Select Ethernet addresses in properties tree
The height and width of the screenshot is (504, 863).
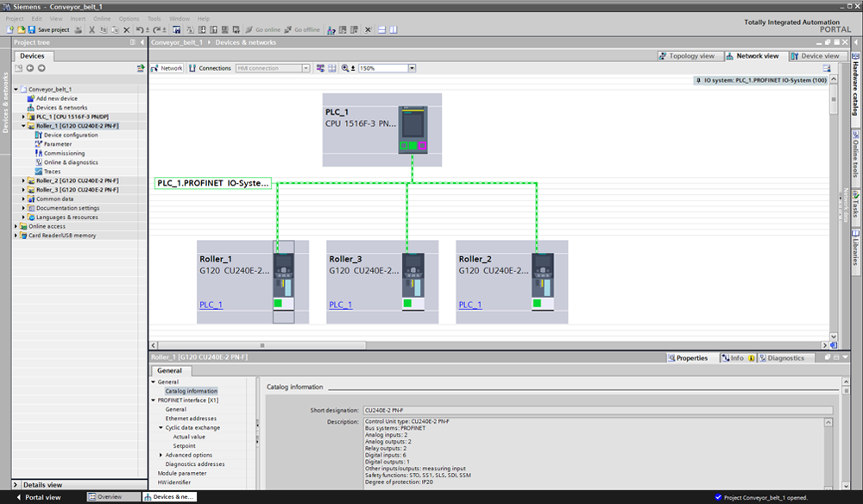click(x=192, y=419)
